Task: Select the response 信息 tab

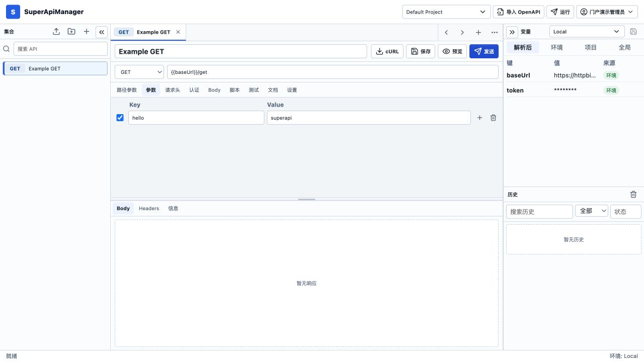Action: point(173,208)
